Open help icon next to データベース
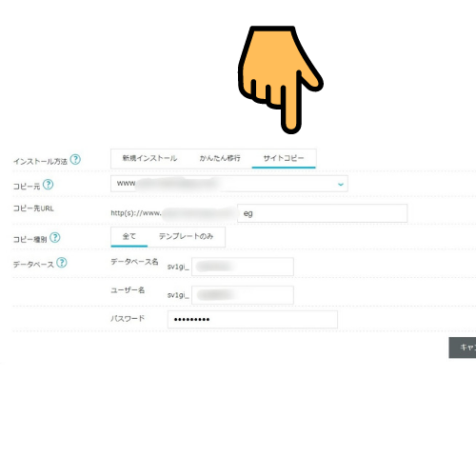The width and height of the screenshot is (476, 476). [x=62, y=263]
